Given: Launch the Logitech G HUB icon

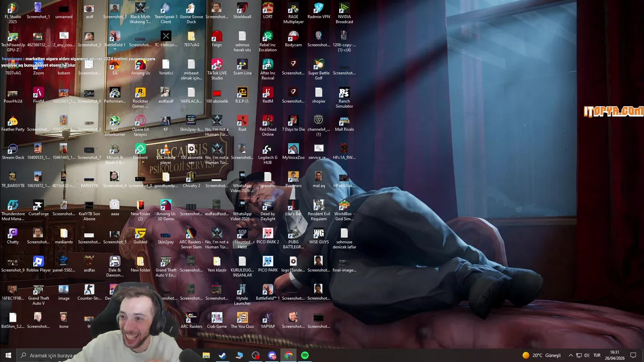Looking at the screenshot, I should click(x=268, y=154).
